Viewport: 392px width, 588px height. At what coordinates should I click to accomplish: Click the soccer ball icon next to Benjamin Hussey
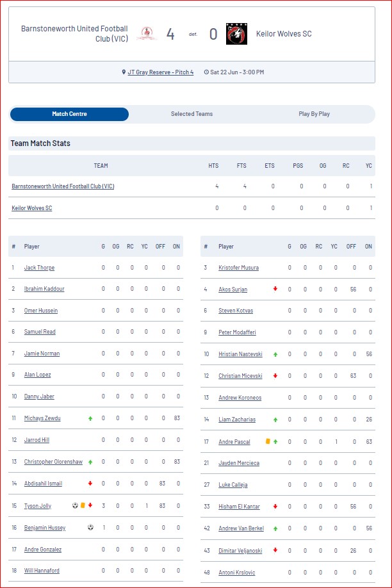tap(90, 527)
